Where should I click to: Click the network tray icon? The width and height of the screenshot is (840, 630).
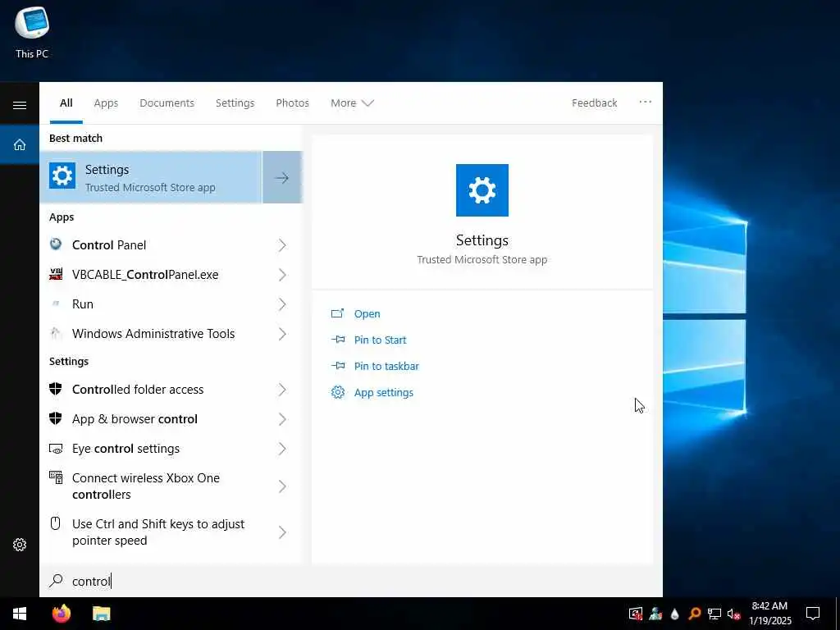(x=714, y=614)
